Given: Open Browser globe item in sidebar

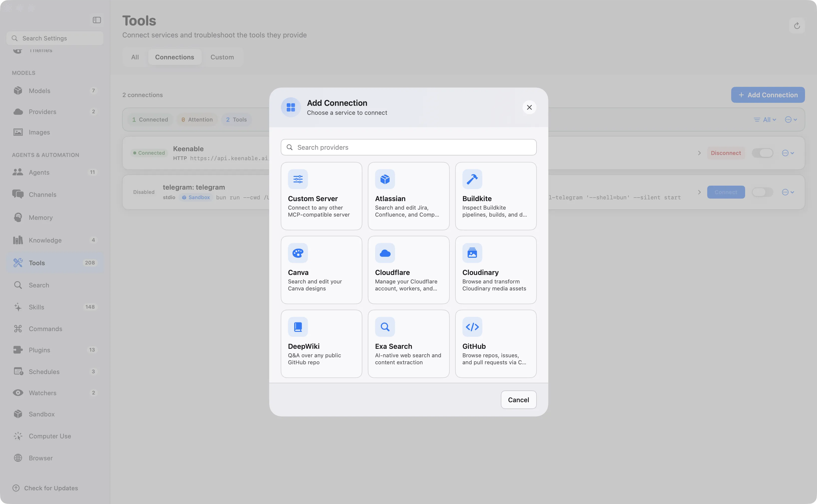Looking at the screenshot, I should click(x=55, y=458).
